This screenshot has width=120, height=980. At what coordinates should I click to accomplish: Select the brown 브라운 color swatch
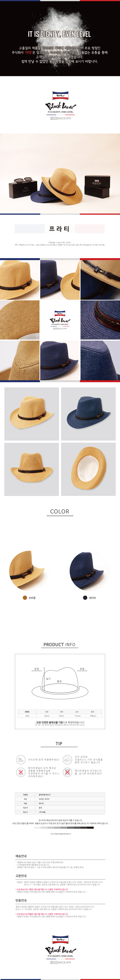coord(25,598)
